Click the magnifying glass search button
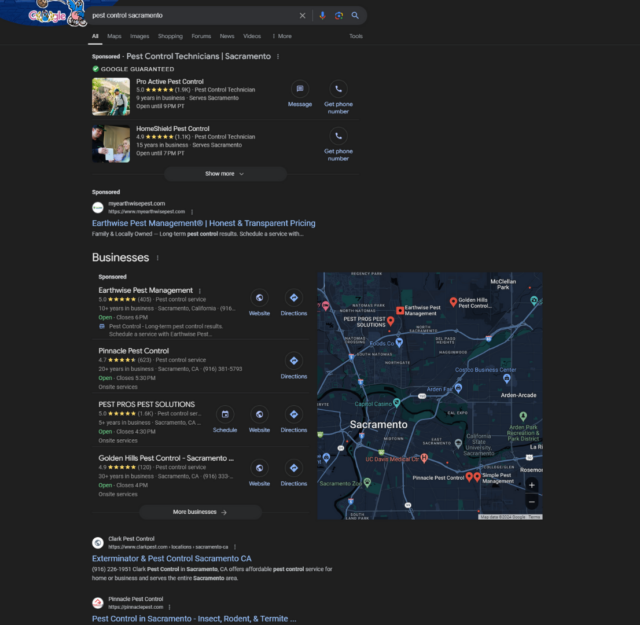640x625 pixels. (355, 16)
